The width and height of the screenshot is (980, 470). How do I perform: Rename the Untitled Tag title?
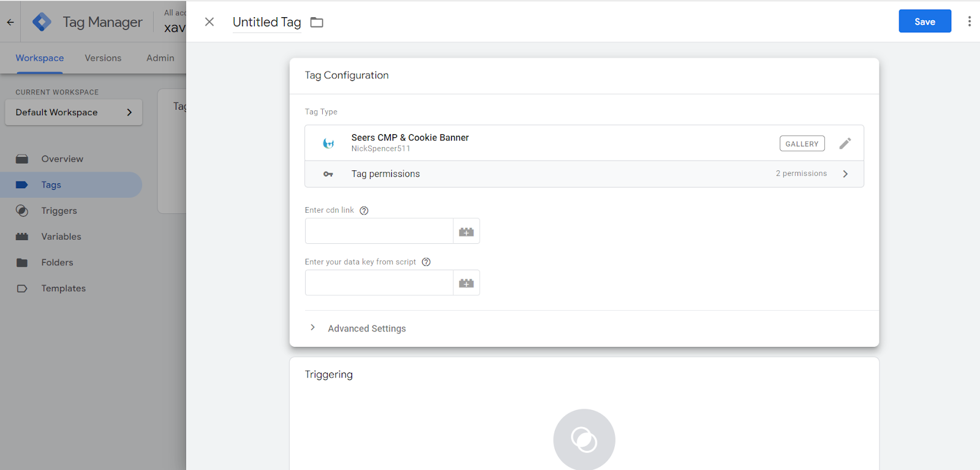click(267, 22)
